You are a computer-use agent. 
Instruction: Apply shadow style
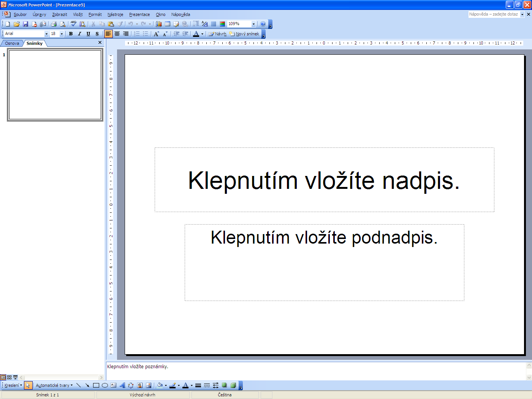224,385
